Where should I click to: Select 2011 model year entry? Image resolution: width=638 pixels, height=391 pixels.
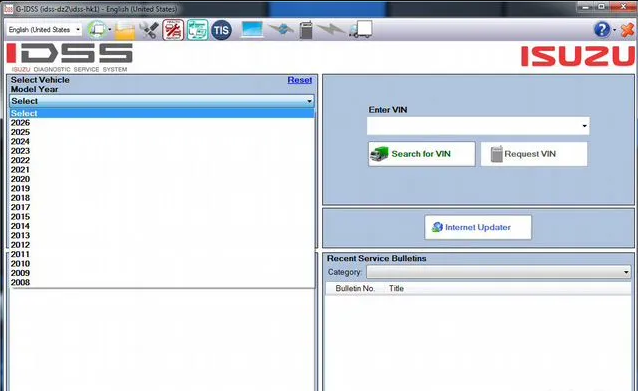(162, 253)
